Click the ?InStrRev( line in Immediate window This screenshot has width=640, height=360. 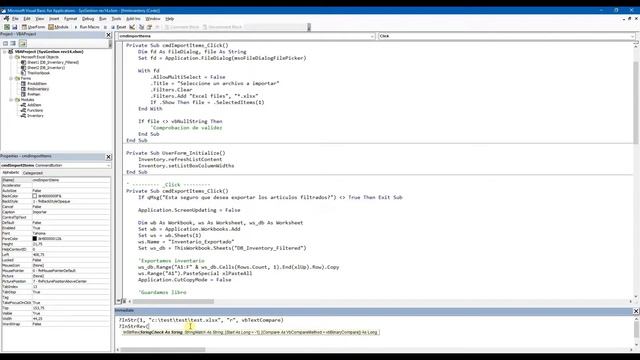point(134,327)
